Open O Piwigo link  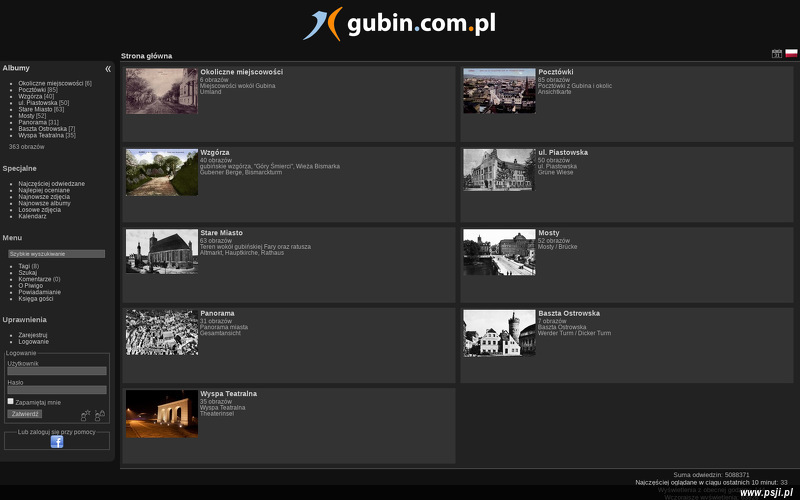[31, 286]
